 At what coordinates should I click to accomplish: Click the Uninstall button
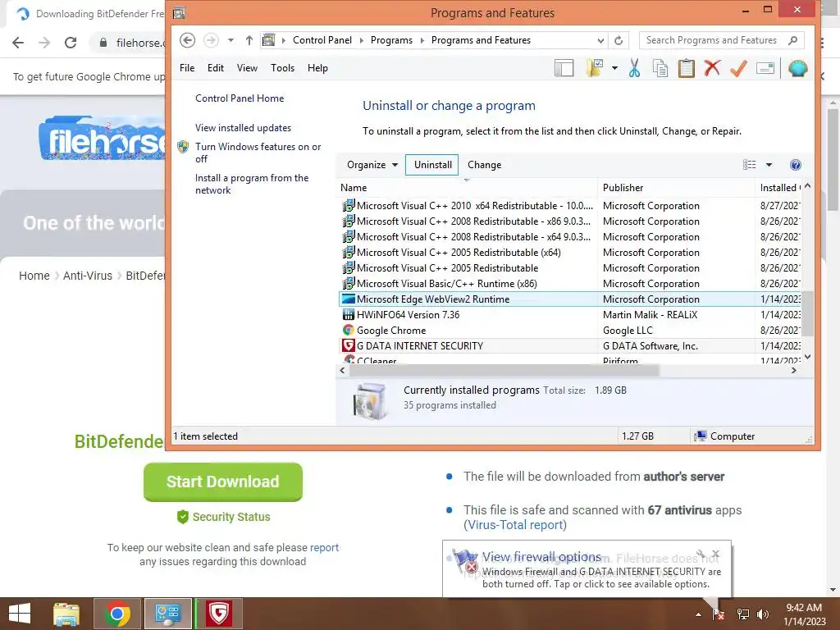click(x=432, y=164)
